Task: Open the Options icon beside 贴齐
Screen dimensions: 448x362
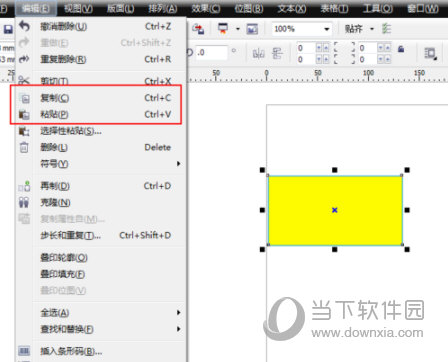Action: (x=386, y=29)
